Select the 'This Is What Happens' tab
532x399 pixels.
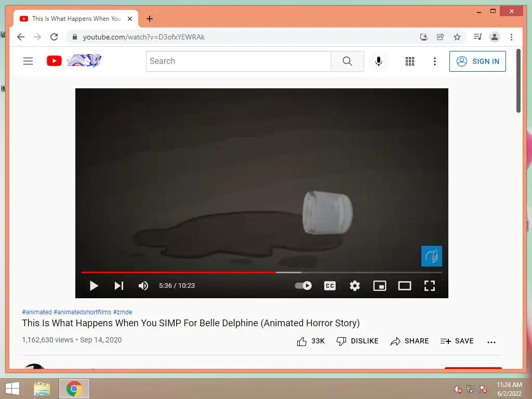(76, 19)
